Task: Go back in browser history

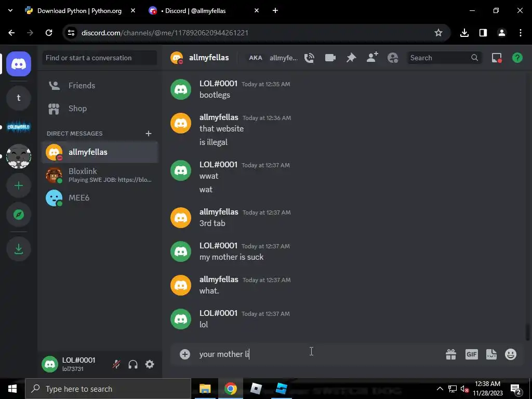Action: tap(11, 33)
